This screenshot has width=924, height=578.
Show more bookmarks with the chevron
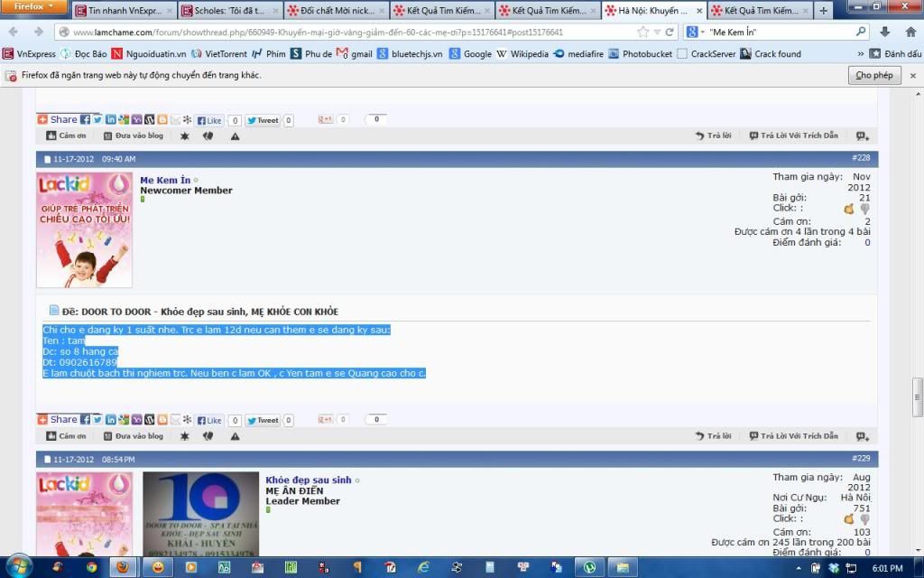(x=860, y=53)
